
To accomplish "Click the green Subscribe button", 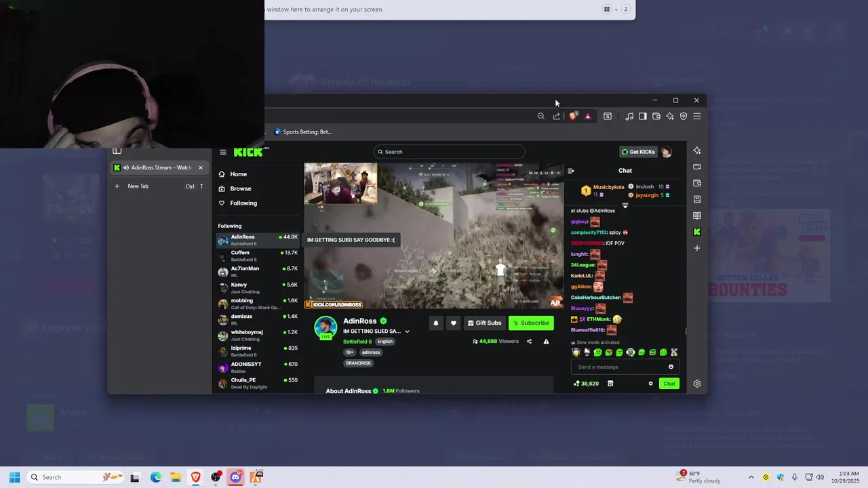I will click(531, 323).
